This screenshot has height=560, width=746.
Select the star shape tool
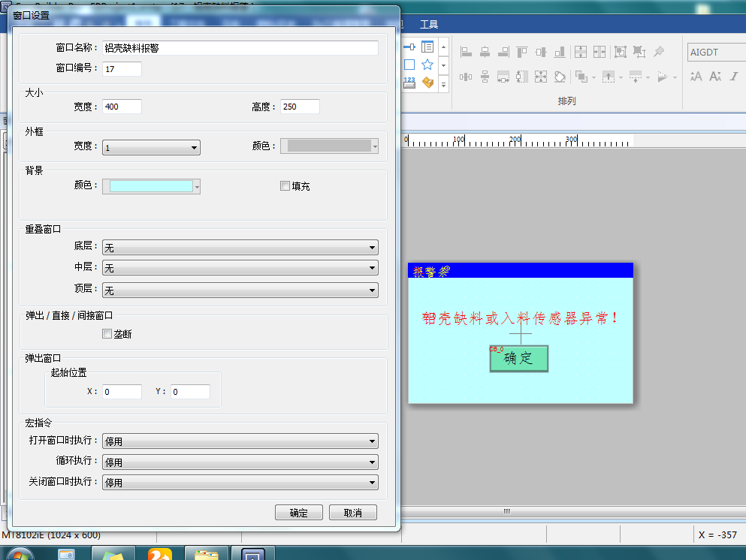point(427,65)
